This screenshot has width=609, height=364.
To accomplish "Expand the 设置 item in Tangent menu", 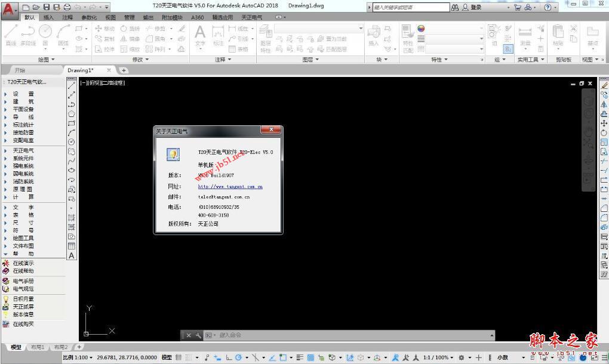I will (23, 94).
